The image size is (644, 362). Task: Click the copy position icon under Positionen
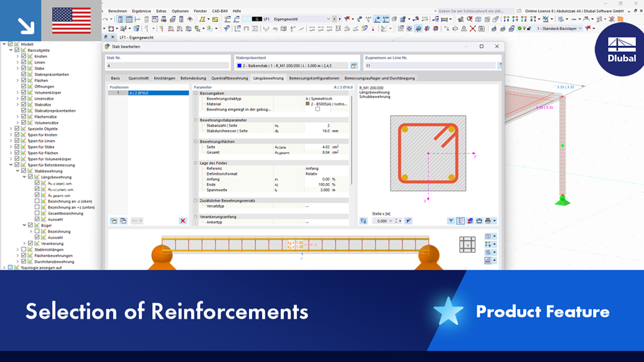point(123,221)
